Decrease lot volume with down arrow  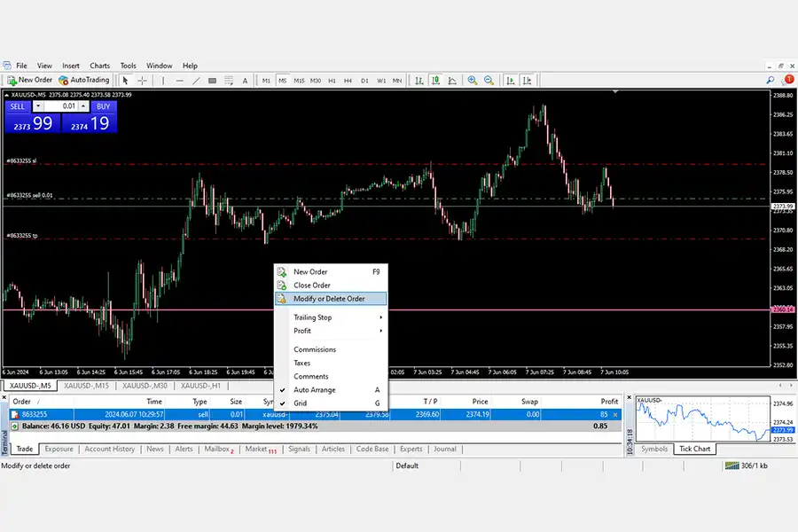37,106
